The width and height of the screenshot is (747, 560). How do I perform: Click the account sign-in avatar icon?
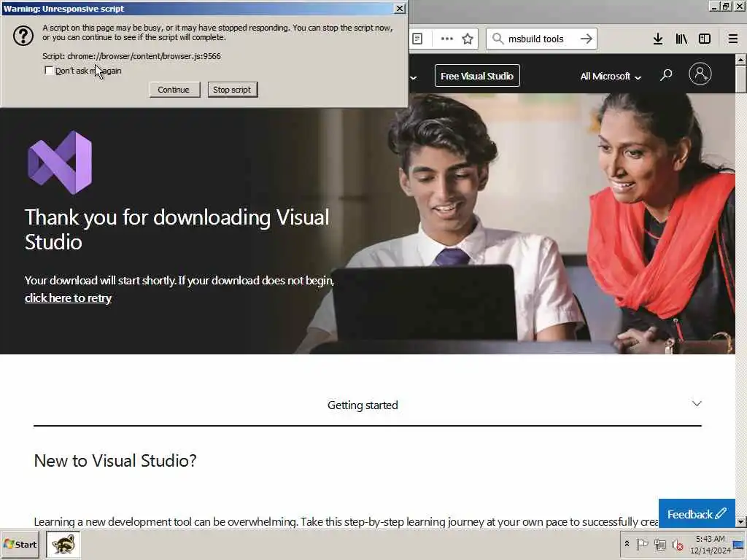click(700, 74)
